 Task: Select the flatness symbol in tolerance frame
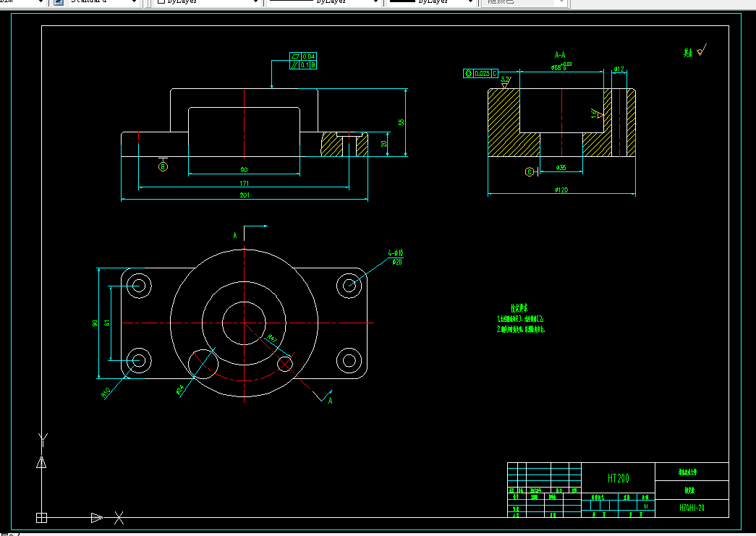(295, 56)
